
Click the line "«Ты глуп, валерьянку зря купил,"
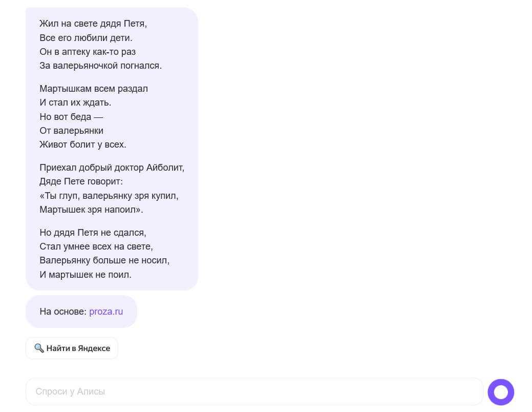(x=109, y=196)
